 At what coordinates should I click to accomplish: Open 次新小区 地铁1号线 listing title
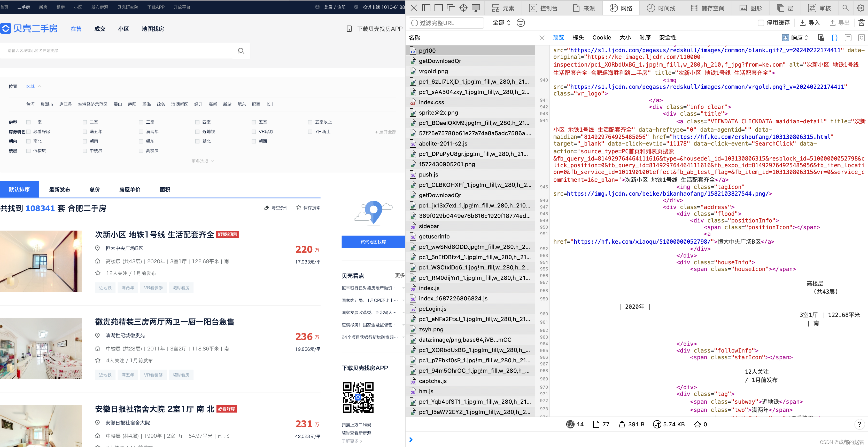154,235
